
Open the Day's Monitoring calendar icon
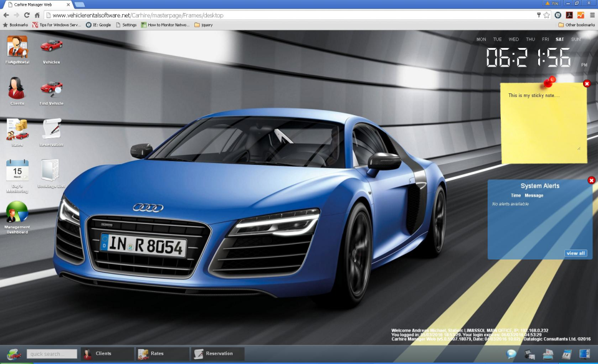17,176
